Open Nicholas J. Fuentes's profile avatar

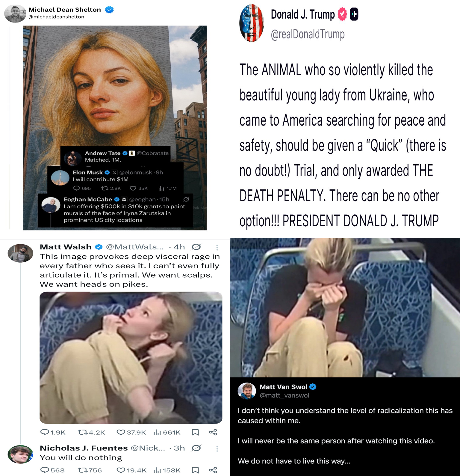click(x=20, y=454)
